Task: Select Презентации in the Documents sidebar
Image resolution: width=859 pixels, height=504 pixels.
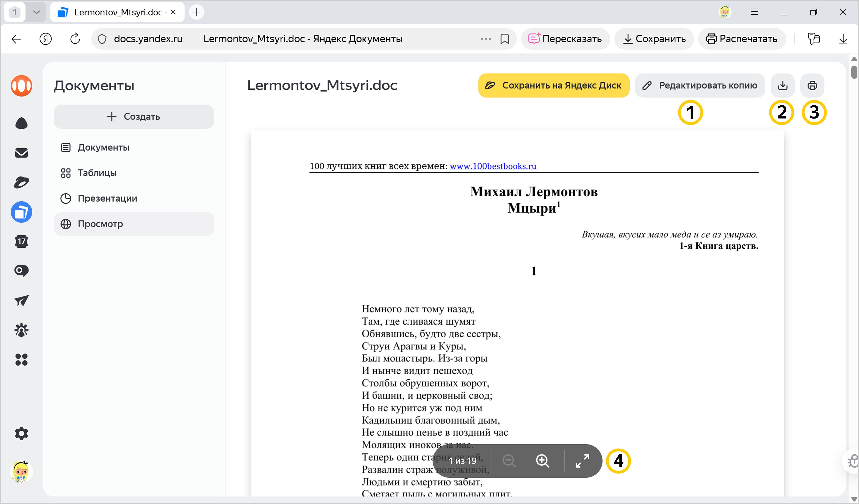Action: 107,198
